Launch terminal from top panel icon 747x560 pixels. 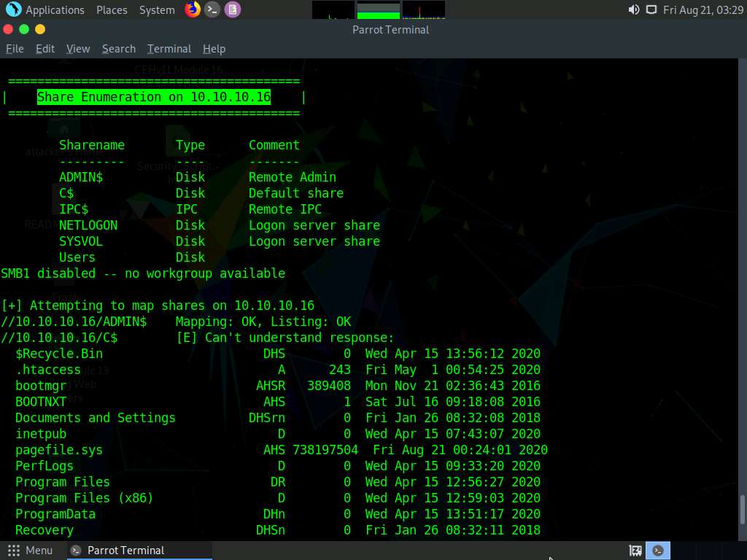pos(212,9)
